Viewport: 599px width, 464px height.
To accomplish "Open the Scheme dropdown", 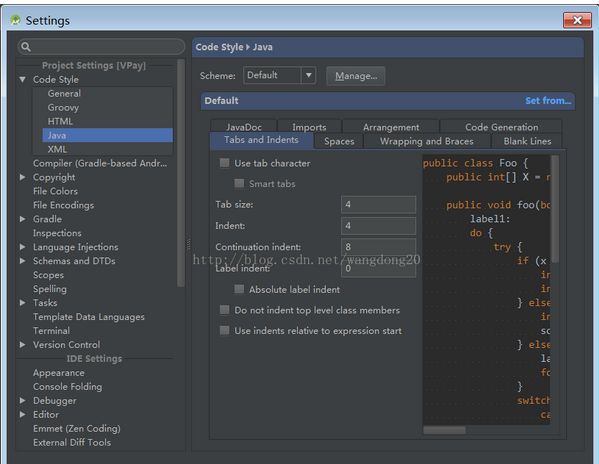I will (x=279, y=75).
